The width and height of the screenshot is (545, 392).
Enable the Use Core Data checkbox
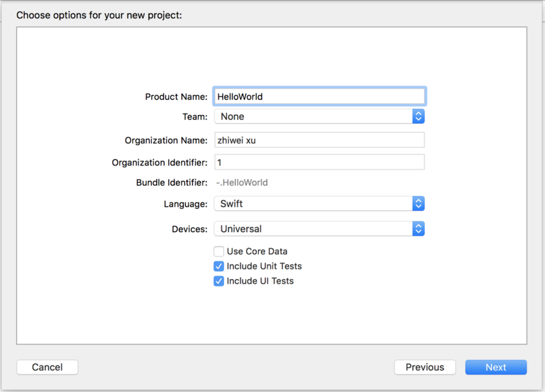(219, 251)
